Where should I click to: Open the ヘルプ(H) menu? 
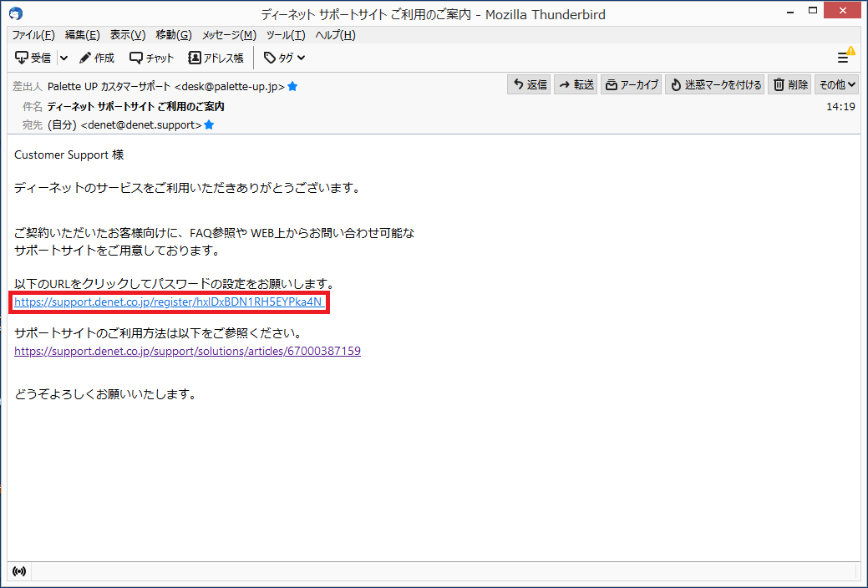click(336, 35)
